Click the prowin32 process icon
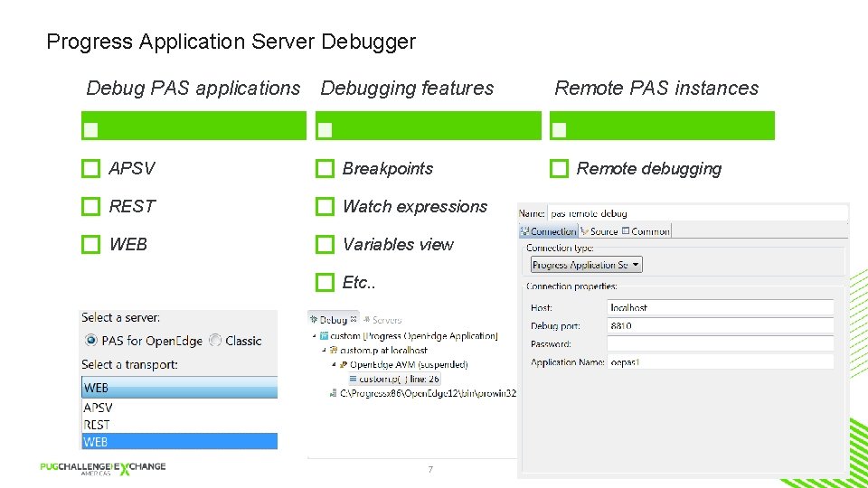The width and height of the screenshot is (868, 488). click(x=334, y=393)
